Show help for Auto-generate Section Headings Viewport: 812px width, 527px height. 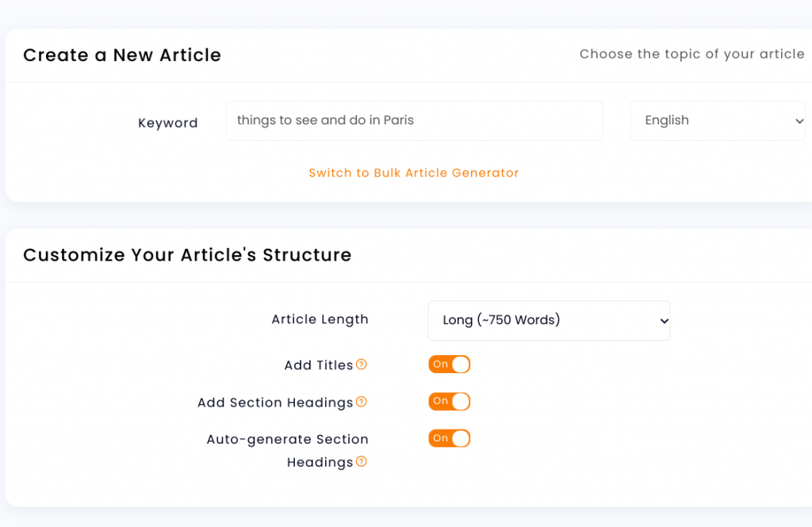click(x=362, y=461)
